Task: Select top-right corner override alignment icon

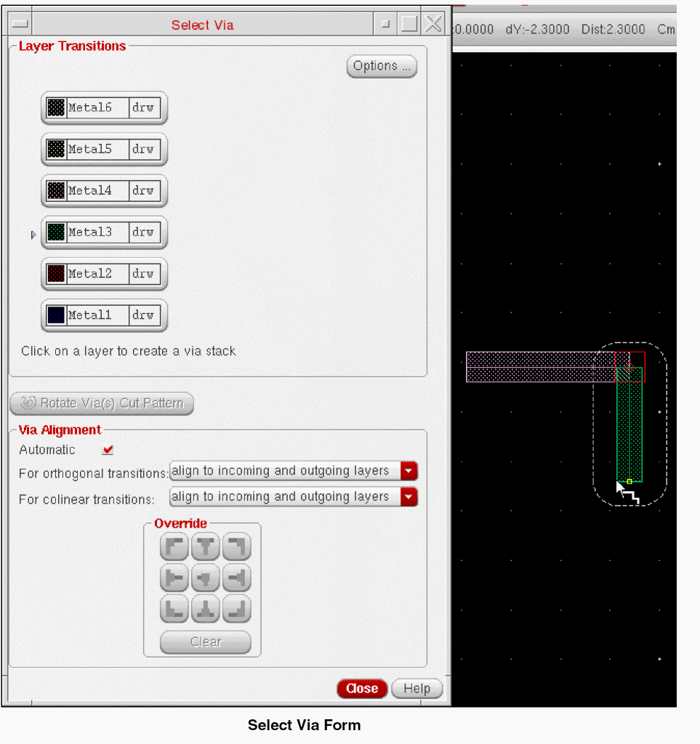Action: tap(237, 546)
